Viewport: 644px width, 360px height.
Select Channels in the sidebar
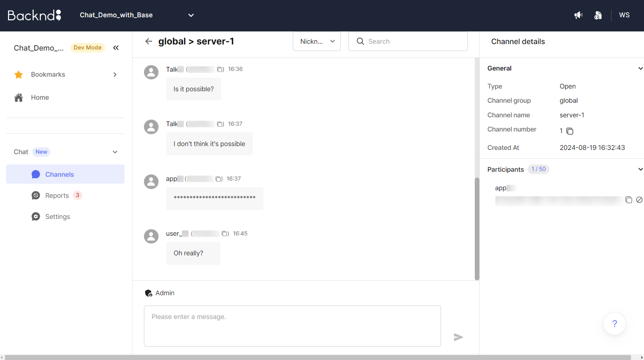[x=65, y=174]
